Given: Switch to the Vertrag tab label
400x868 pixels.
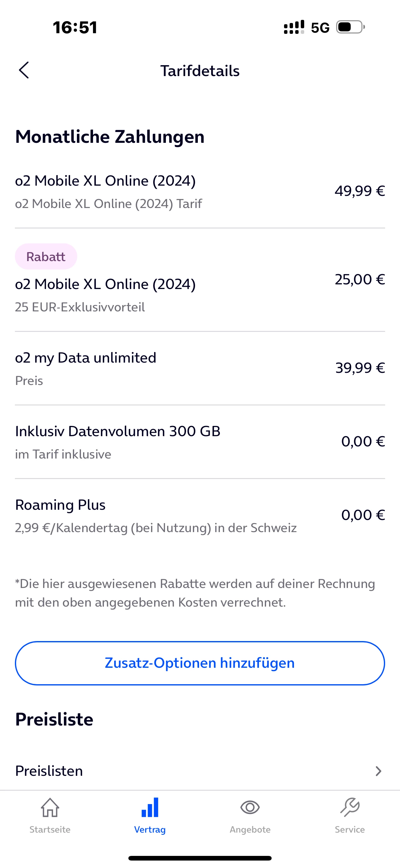Looking at the screenshot, I should tap(150, 829).
